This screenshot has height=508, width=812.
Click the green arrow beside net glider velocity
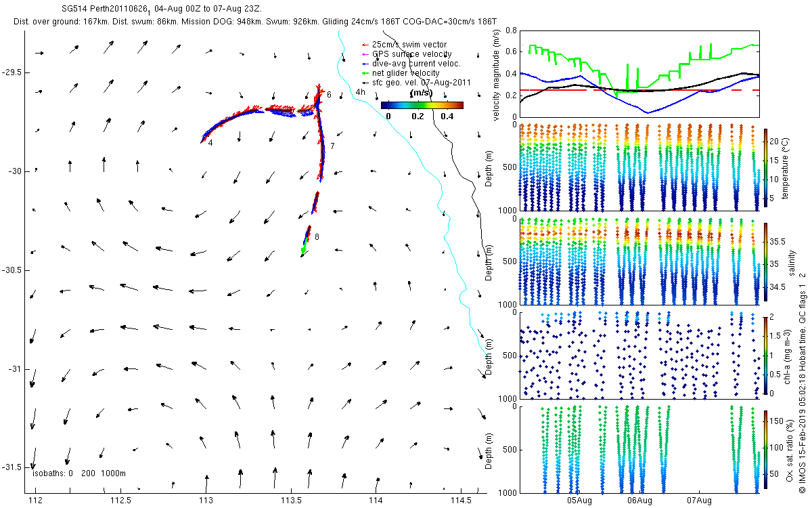tap(365, 73)
